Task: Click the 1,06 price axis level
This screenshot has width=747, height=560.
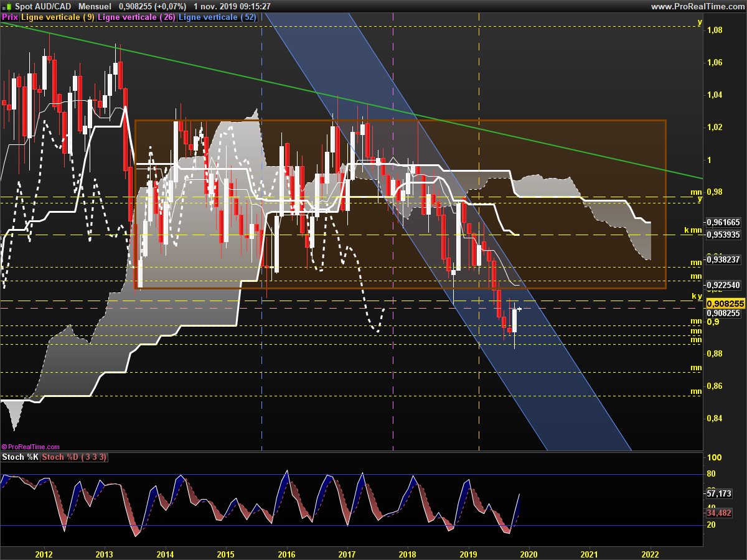Action: (713, 62)
